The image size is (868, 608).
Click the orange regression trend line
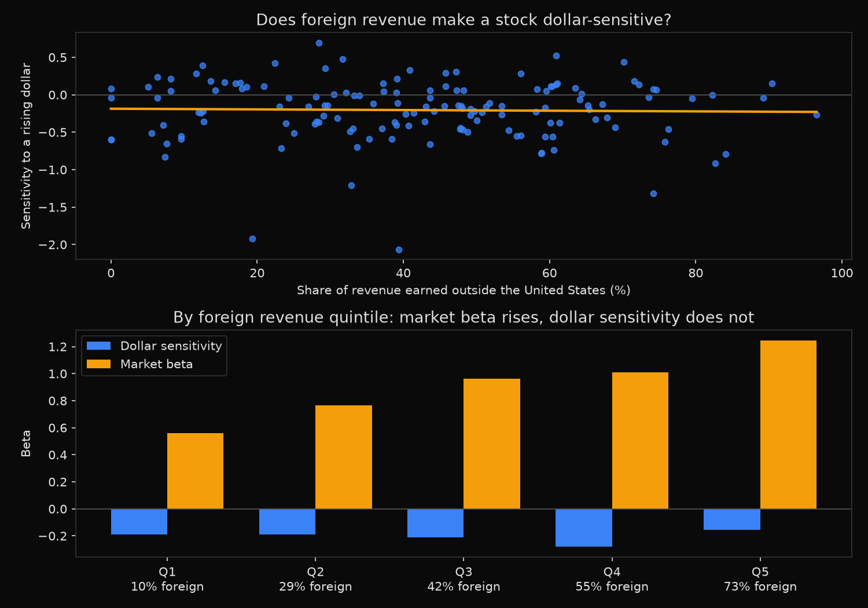pyautogui.click(x=464, y=110)
